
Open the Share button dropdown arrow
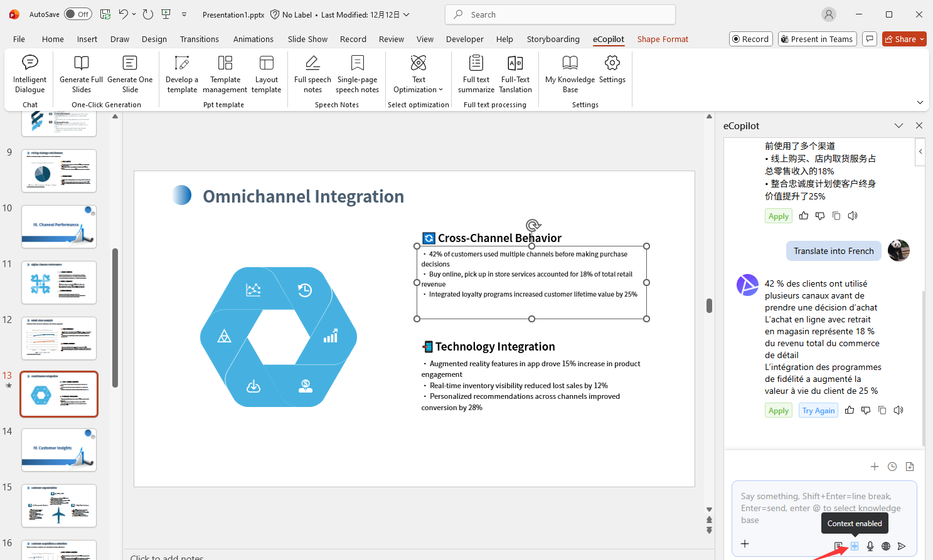click(x=922, y=39)
